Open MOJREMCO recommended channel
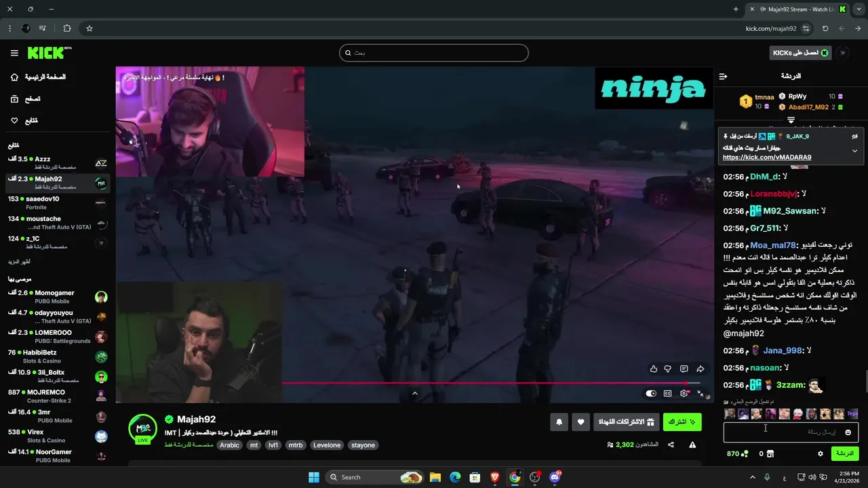The image size is (868, 488). (57, 396)
